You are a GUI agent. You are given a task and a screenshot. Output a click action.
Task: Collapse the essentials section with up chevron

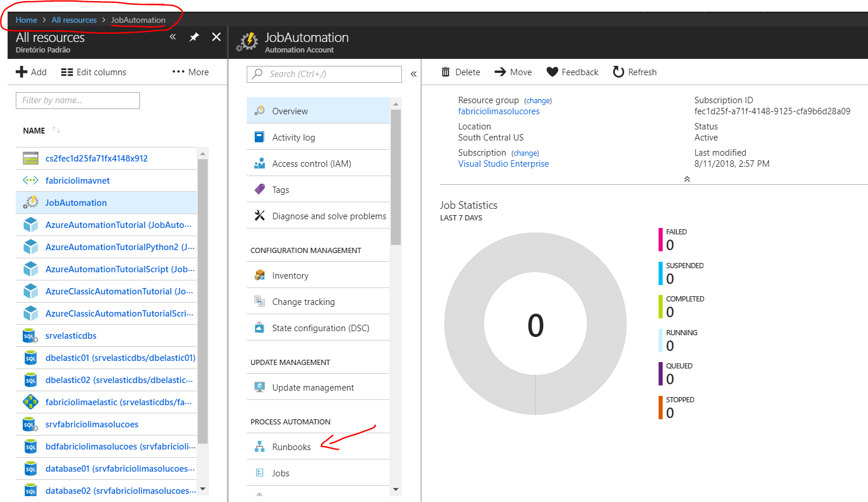click(x=687, y=179)
